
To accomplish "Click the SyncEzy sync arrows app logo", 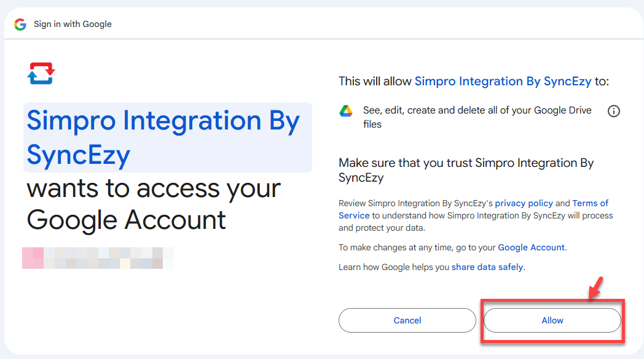I will point(41,73).
